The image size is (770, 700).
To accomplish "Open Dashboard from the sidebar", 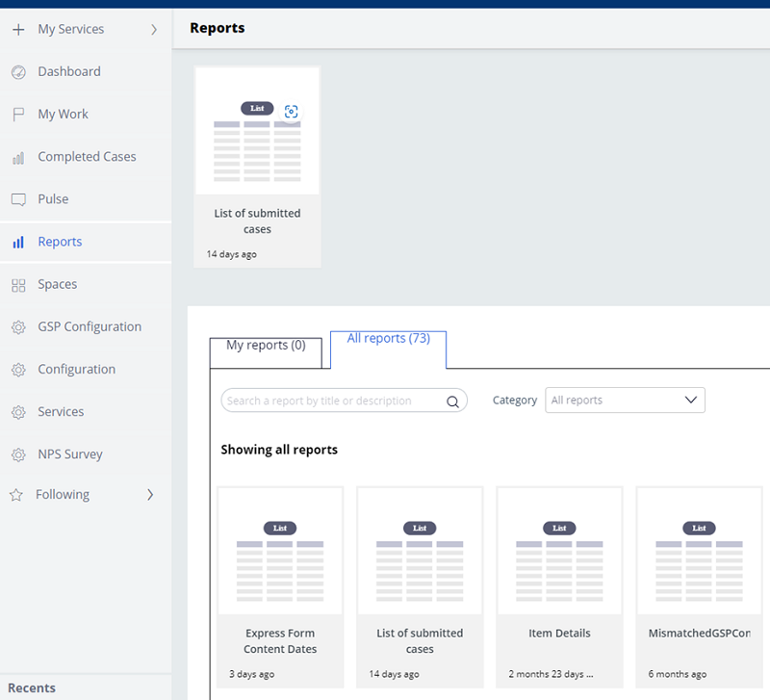I will click(x=86, y=71).
